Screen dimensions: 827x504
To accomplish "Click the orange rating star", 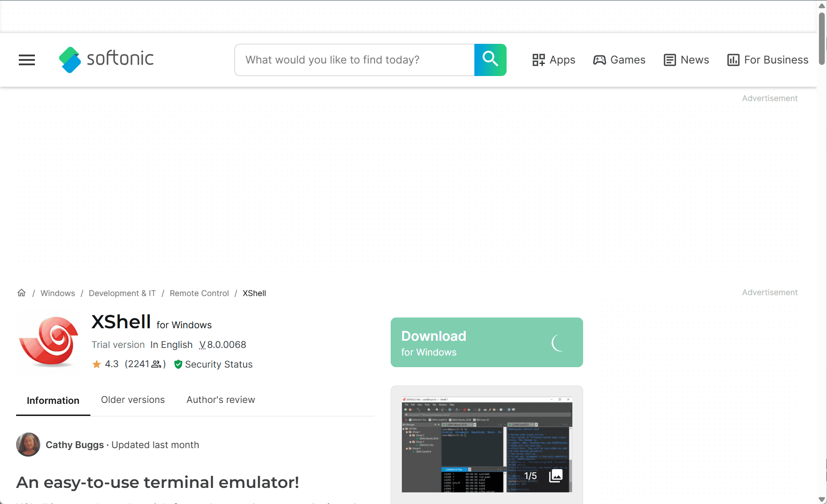I will click(x=96, y=364).
